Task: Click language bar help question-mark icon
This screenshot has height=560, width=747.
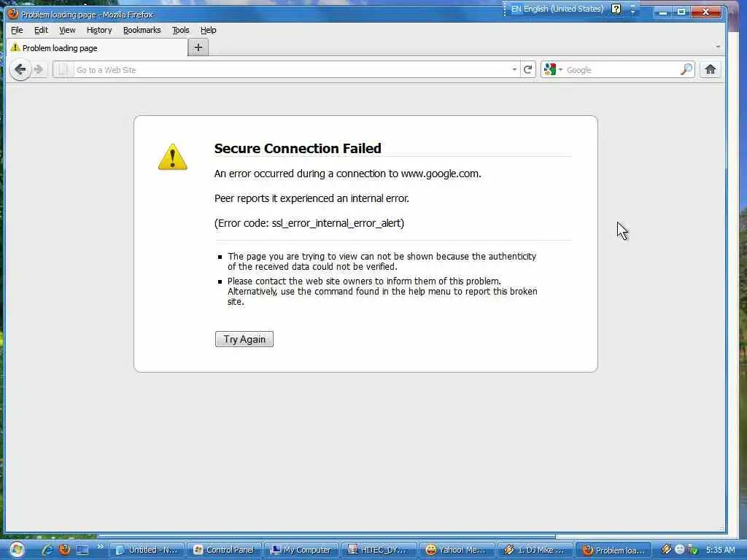Action: coord(616,9)
